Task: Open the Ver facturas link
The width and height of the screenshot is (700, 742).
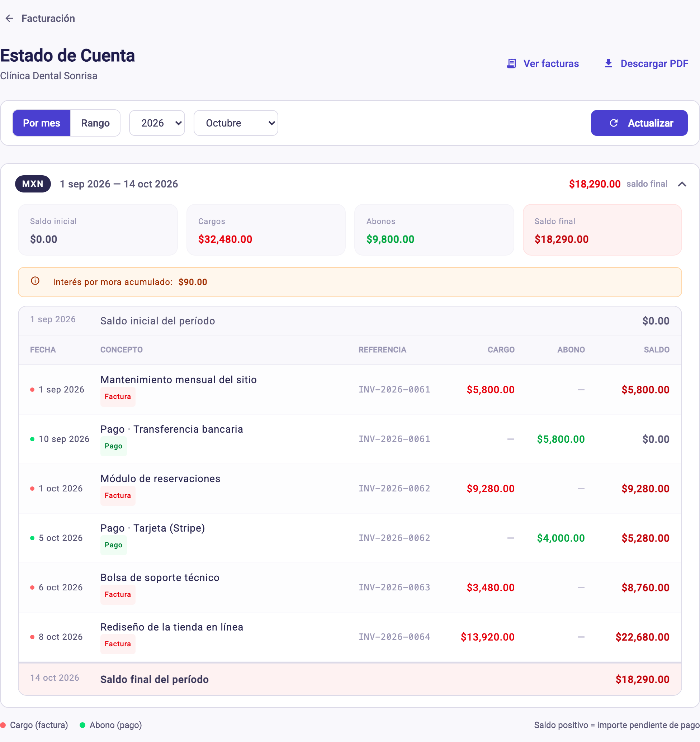Action: click(x=543, y=63)
